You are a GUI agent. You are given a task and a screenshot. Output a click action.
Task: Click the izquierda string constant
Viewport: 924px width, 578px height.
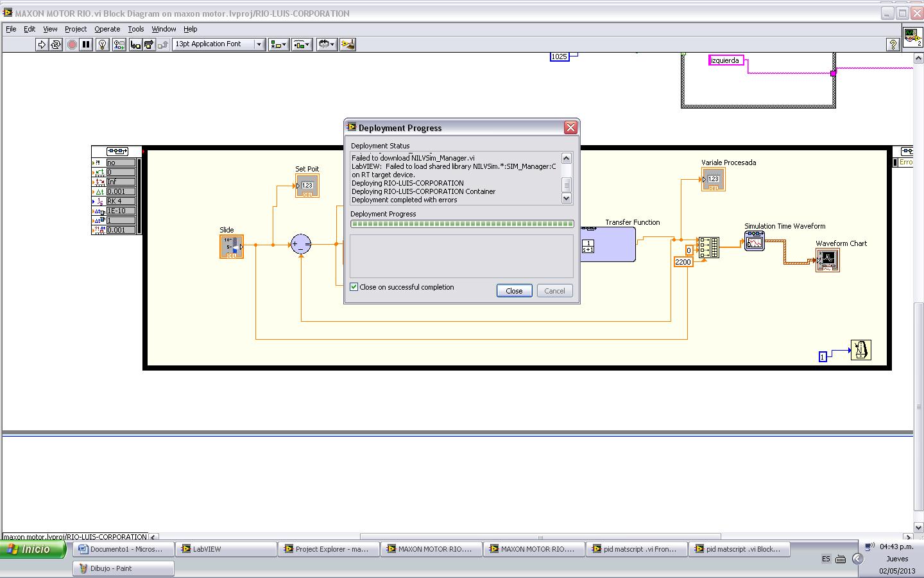coord(726,60)
